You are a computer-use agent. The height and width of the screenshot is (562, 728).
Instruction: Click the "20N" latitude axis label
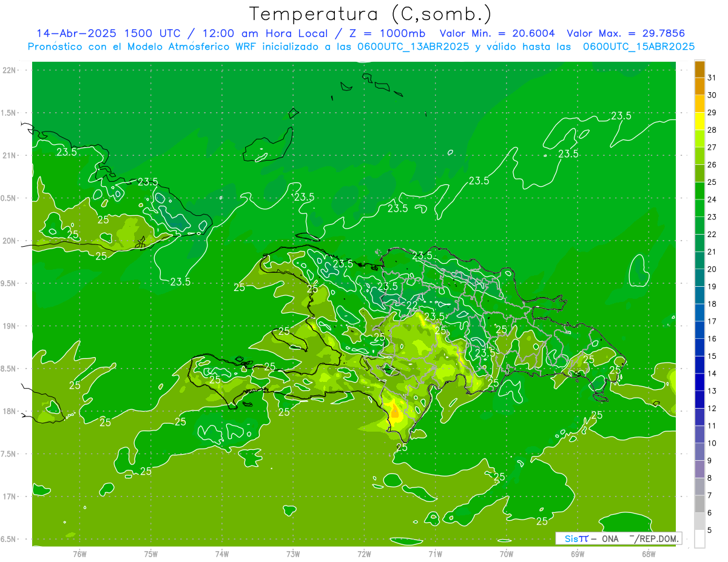point(9,241)
